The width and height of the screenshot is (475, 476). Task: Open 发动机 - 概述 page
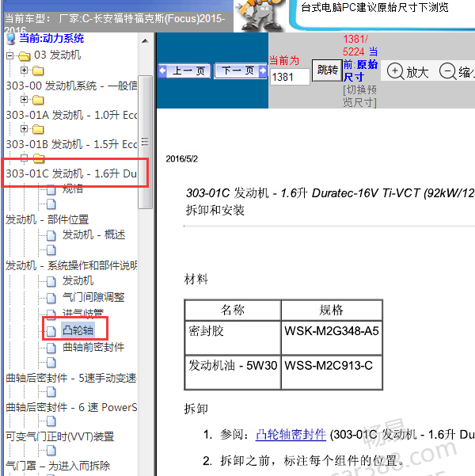click(93, 234)
